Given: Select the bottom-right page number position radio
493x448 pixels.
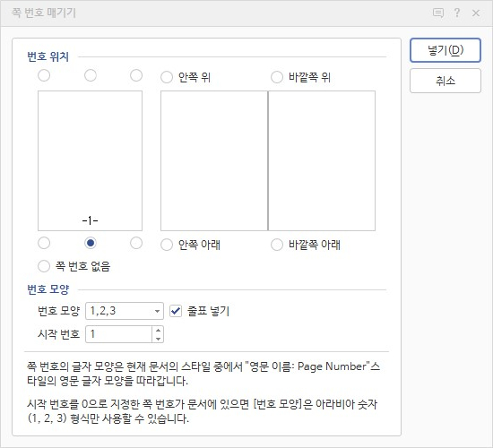Looking at the screenshot, I should (x=136, y=243).
